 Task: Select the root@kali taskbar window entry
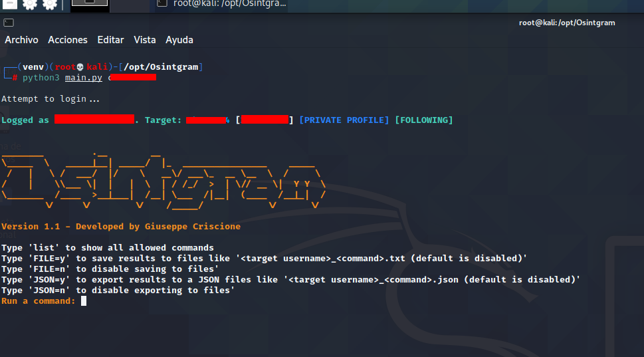[222, 4]
